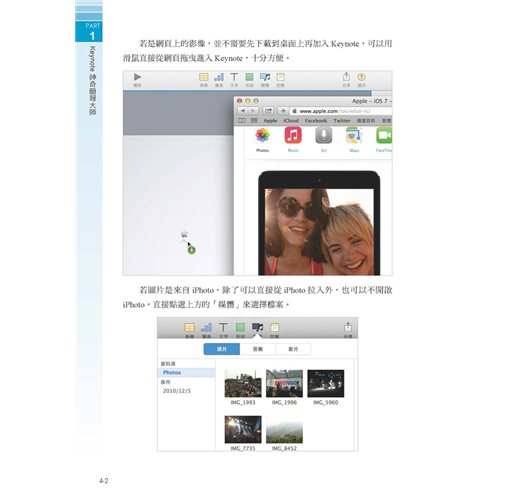Viewport: 520px width, 500px height.
Task: Click the Maps app icon
Action: click(x=354, y=135)
